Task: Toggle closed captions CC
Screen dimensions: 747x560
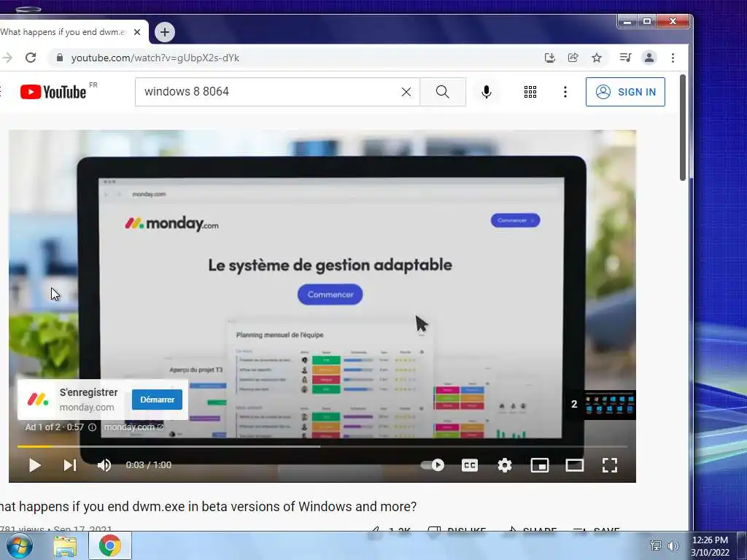Action: pyautogui.click(x=470, y=465)
